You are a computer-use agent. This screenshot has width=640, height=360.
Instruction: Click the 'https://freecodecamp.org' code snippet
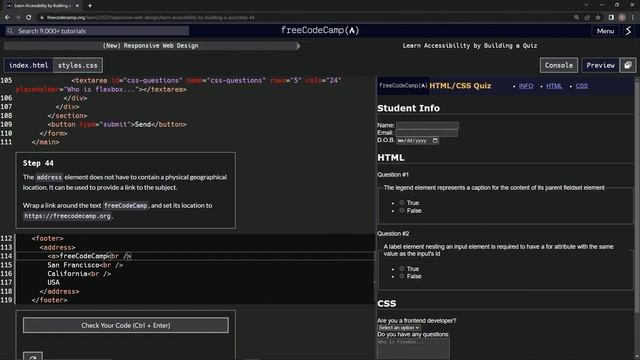pos(67,216)
